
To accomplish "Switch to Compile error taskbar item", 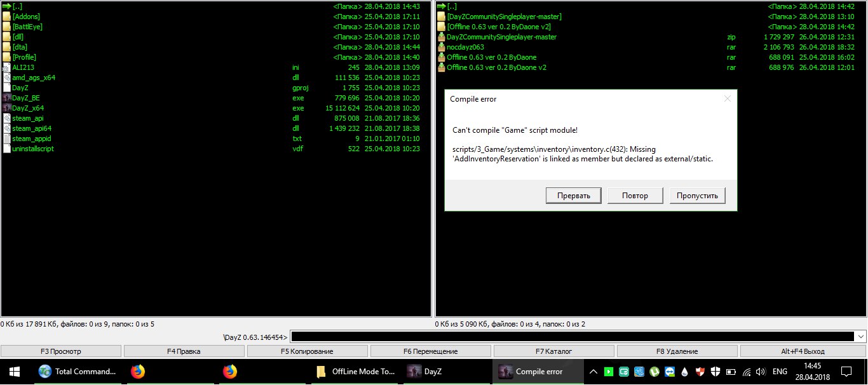I will tap(538, 372).
